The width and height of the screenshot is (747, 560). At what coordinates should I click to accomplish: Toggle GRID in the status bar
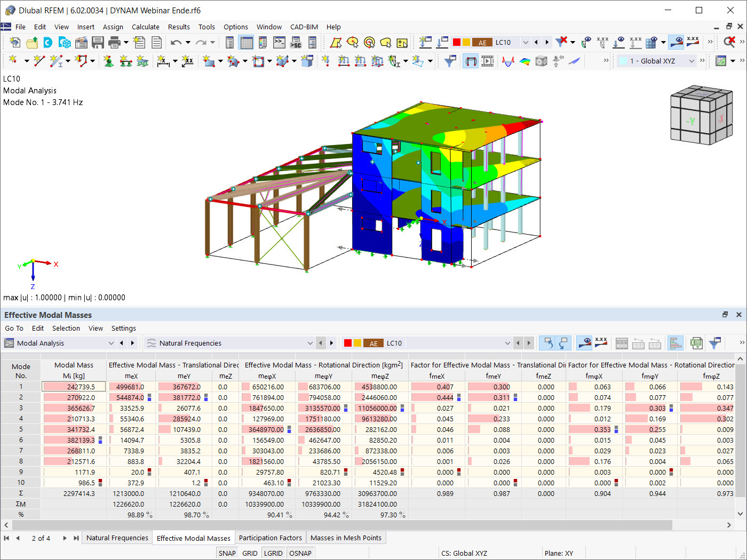pyautogui.click(x=250, y=553)
